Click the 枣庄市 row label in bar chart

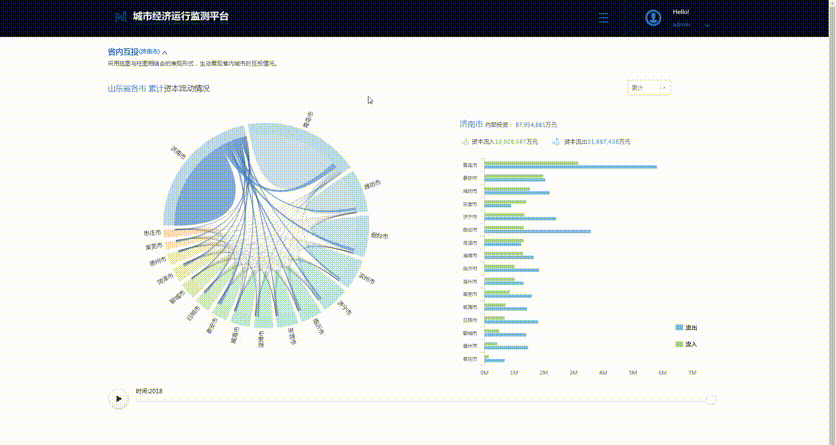pos(470,359)
